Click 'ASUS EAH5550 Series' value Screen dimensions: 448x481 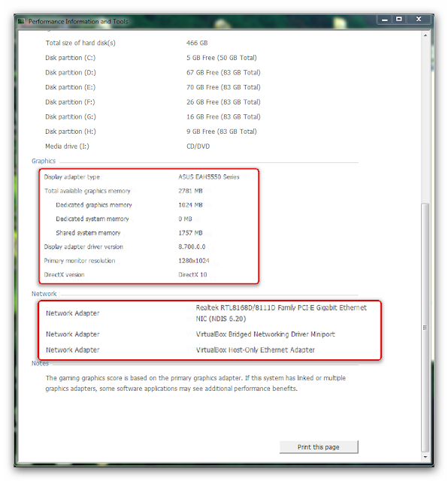coord(209,177)
